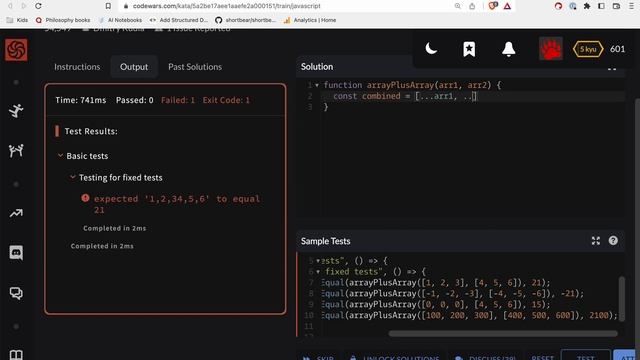
Task: Click the Solution panel header
Action: (317, 67)
